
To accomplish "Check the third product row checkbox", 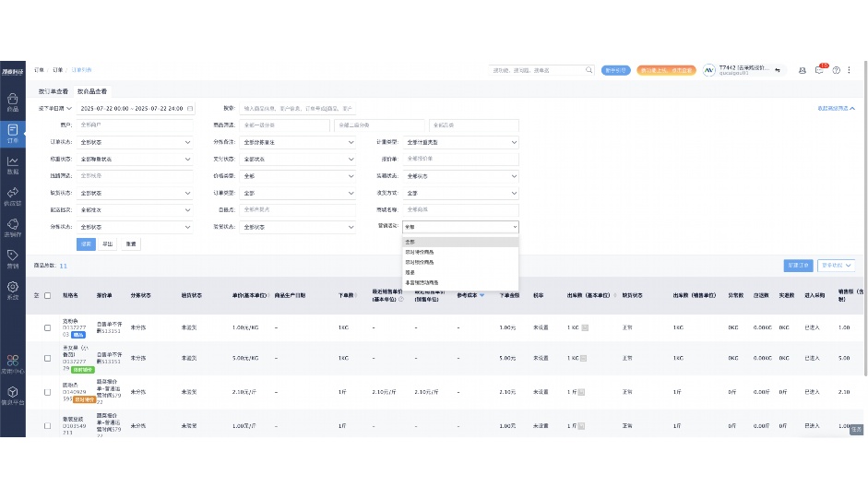I will point(48,392).
